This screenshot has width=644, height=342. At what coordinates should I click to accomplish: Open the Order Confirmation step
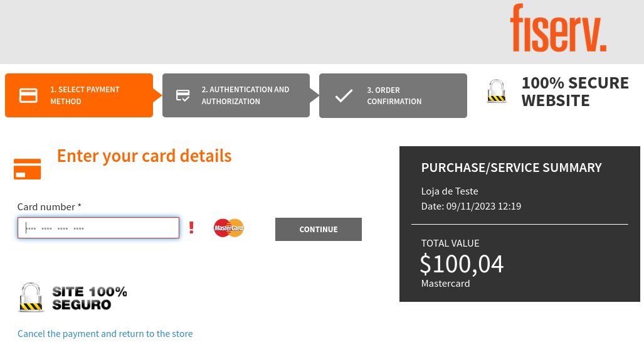click(x=393, y=95)
